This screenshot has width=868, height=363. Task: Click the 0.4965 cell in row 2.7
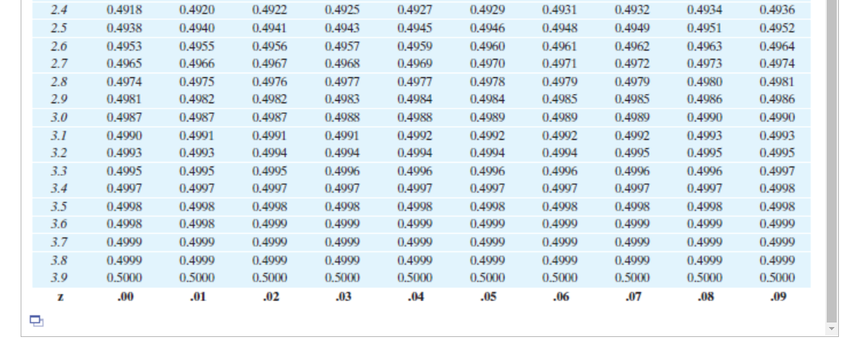point(124,63)
